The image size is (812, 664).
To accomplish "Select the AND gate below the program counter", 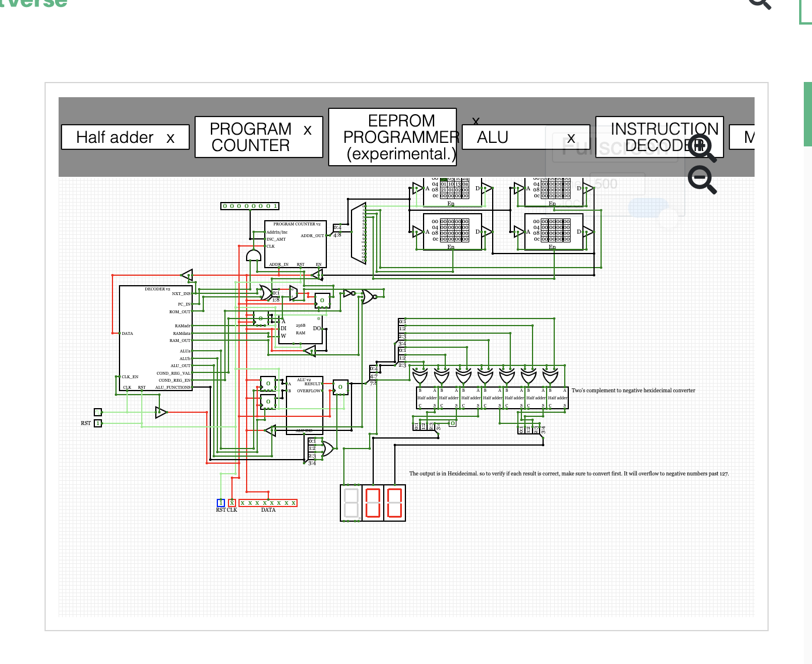I will coord(253,255).
